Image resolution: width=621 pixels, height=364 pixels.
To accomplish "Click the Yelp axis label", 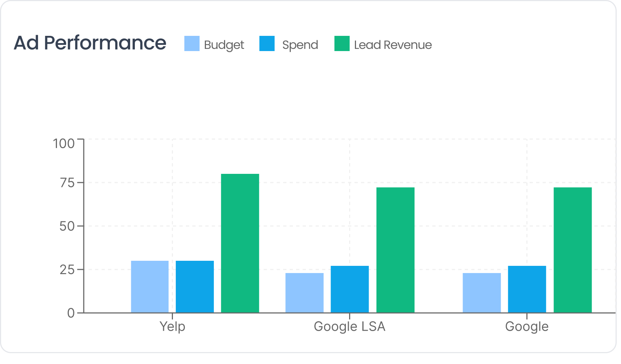I will (x=173, y=326).
